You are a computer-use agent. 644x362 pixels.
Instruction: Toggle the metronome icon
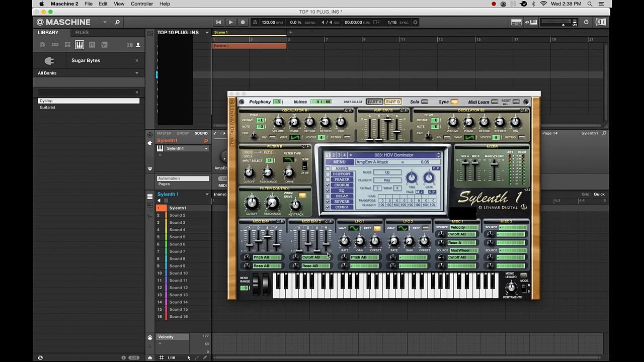pyautogui.click(x=255, y=22)
